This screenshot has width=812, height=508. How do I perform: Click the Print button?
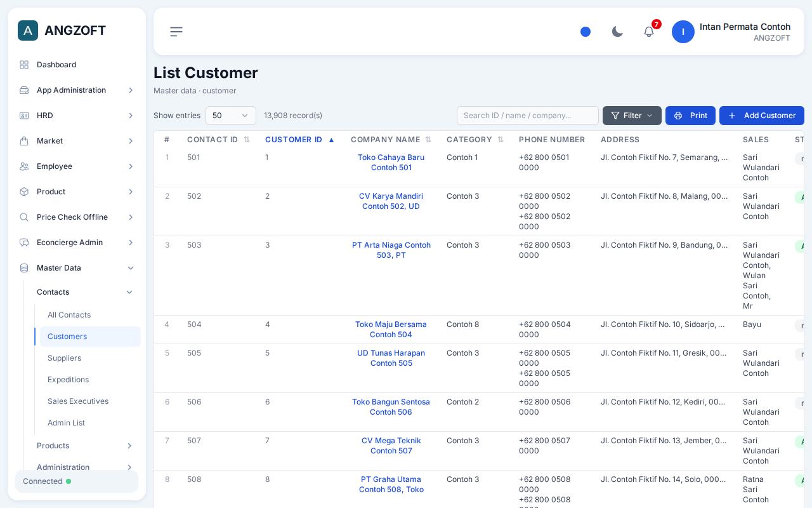[690, 116]
